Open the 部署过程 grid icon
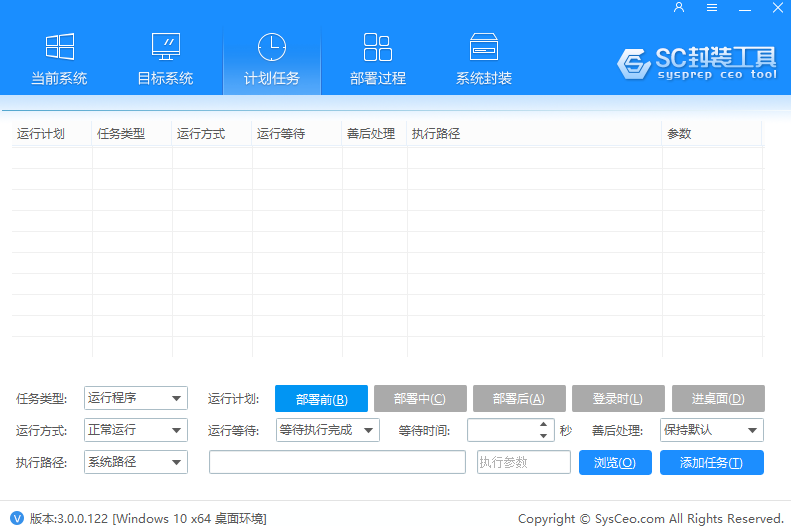This screenshot has width=791, height=528. 378,47
